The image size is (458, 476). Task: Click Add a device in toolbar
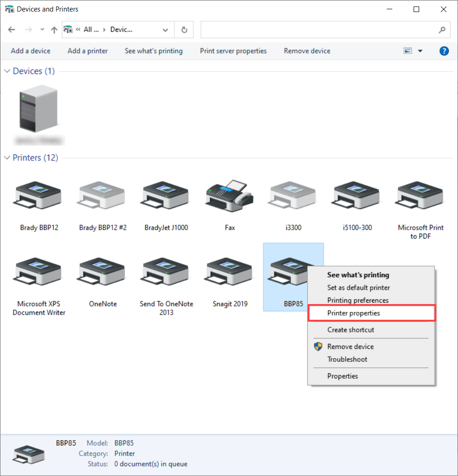click(x=31, y=51)
